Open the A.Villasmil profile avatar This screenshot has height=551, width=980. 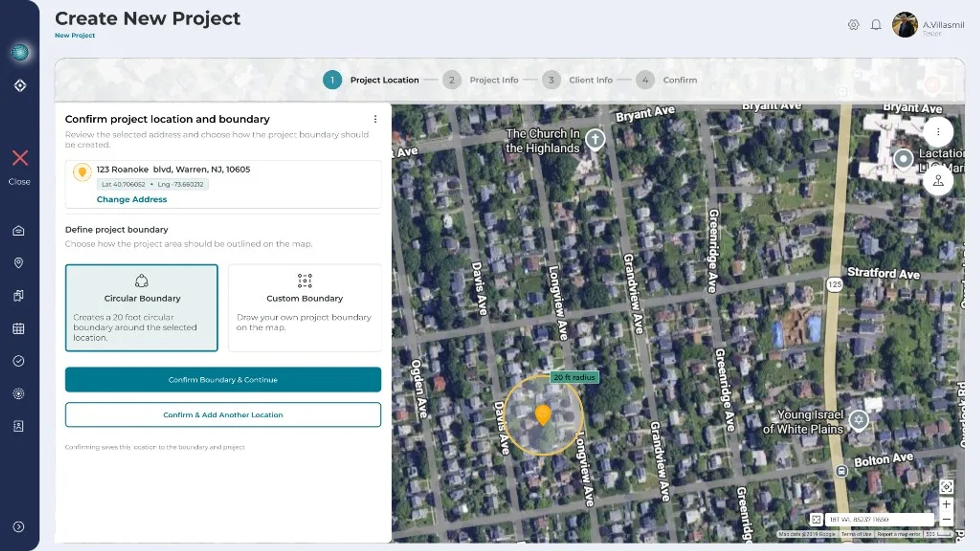coord(905,25)
